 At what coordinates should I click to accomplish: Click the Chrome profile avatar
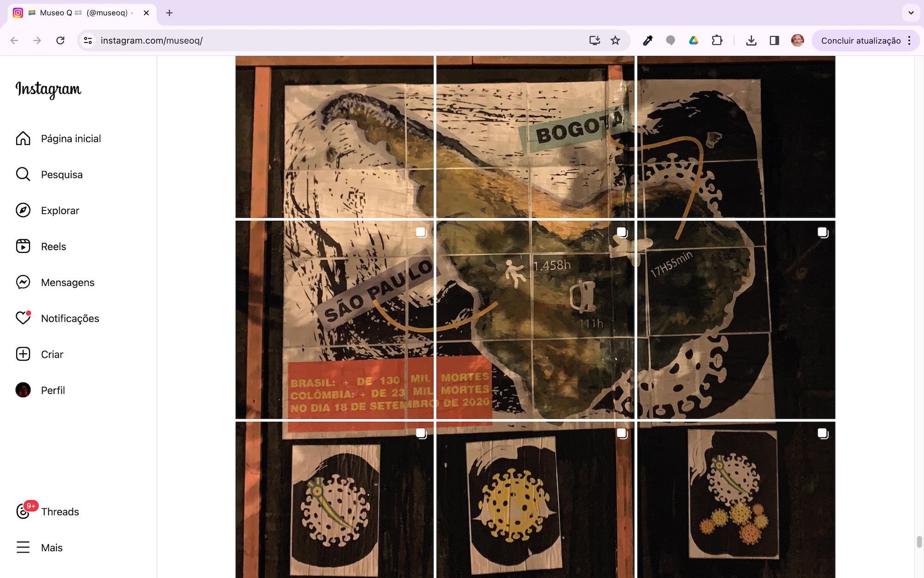797,41
